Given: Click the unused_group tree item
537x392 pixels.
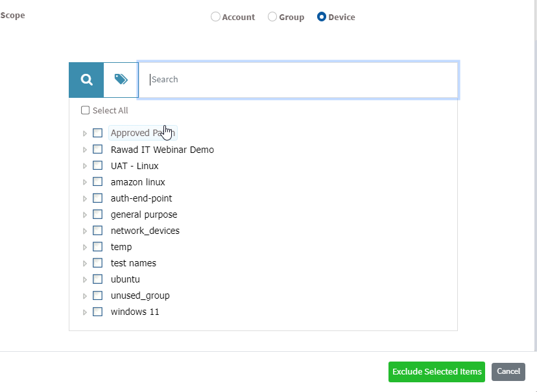Looking at the screenshot, I should click(x=140, y=295).
